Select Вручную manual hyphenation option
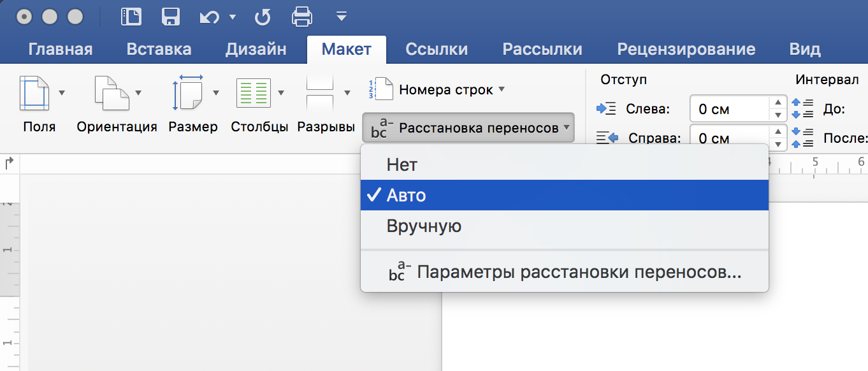Screen dimensions: 868x371 (x=424, y=226)
